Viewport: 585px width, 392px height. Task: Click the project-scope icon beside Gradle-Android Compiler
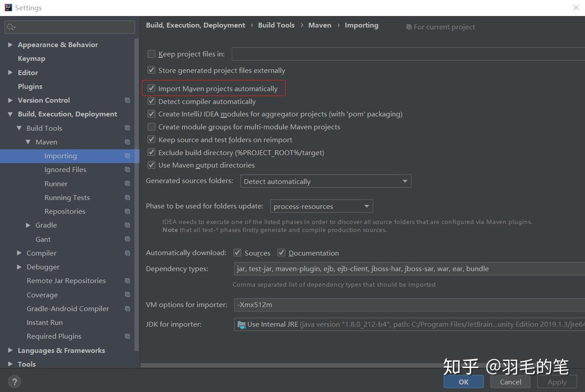point(128,309)
